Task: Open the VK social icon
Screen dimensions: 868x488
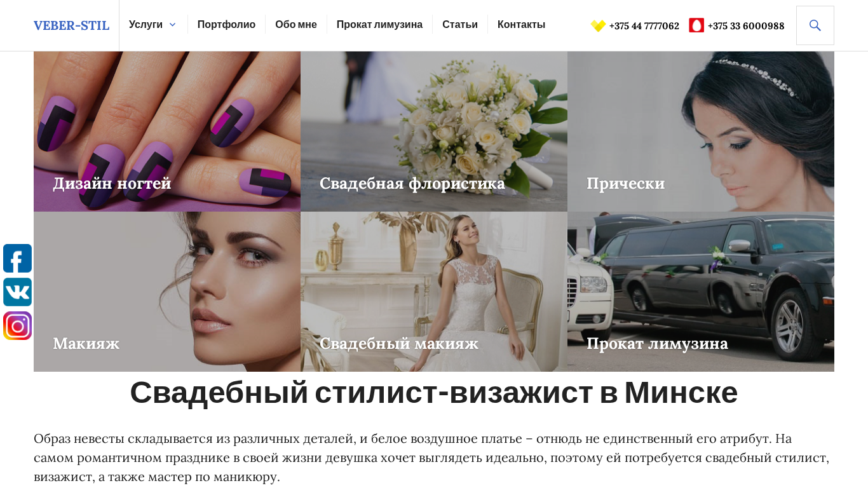Action: tap(17, 292)
